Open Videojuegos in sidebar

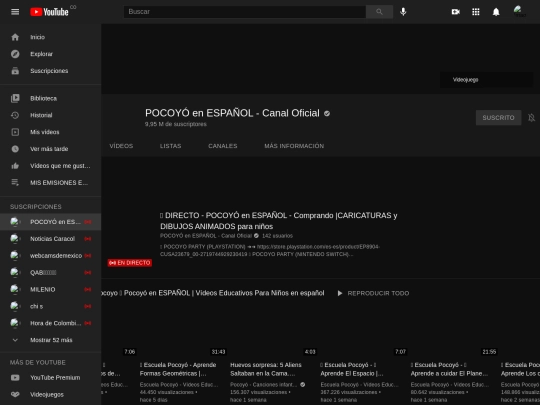click(x=50, y=395)
